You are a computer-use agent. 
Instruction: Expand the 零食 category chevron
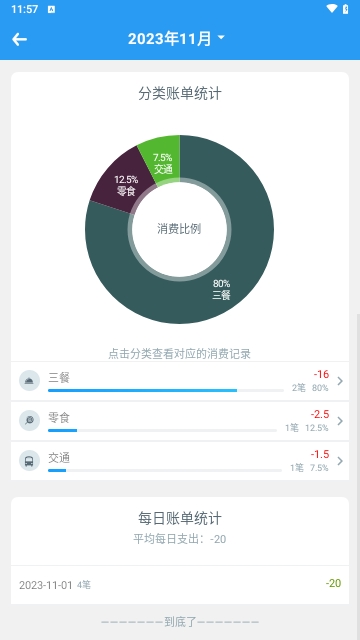(x=340, y=421)
